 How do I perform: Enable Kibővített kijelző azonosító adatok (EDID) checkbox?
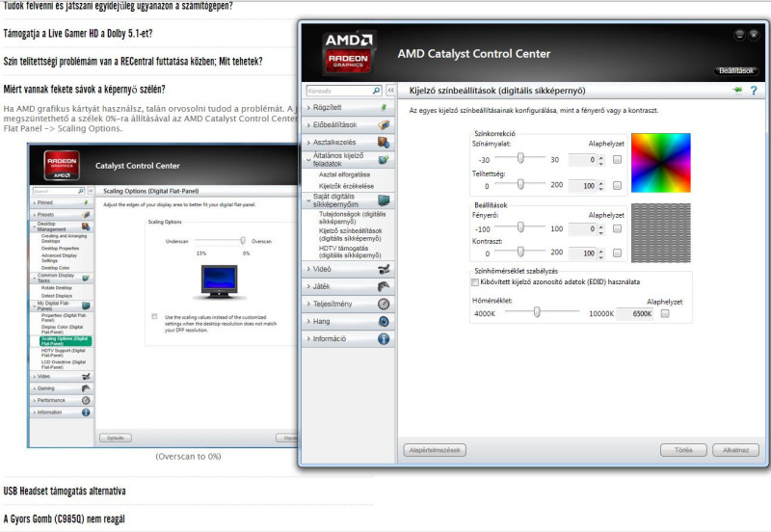[475, 282]
